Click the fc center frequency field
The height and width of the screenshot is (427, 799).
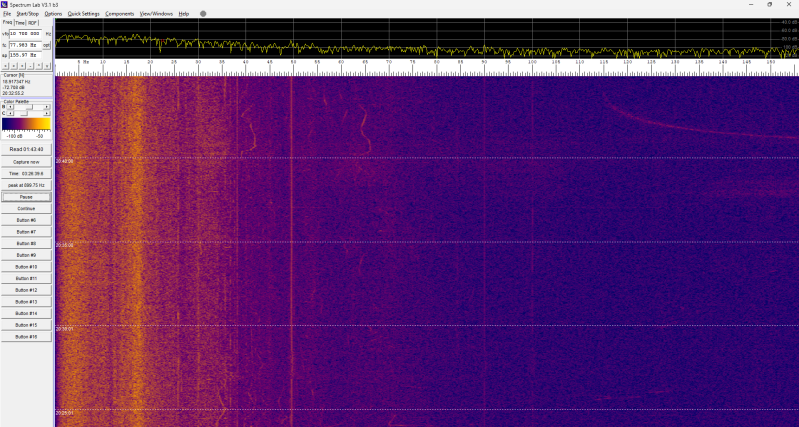[25, 45]
